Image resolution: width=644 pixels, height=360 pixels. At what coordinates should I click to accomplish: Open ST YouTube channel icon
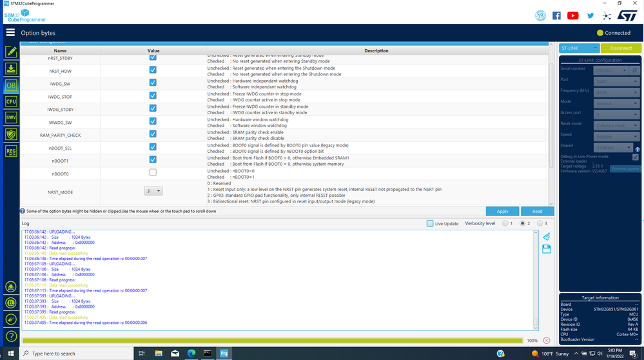pyautogui.click(x=573, y=15)
